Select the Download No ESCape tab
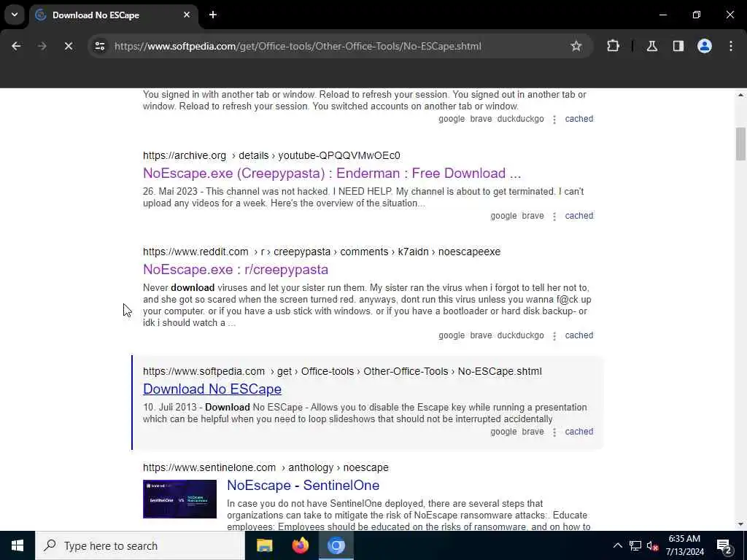The image size is (747, 560). (113, 15)
